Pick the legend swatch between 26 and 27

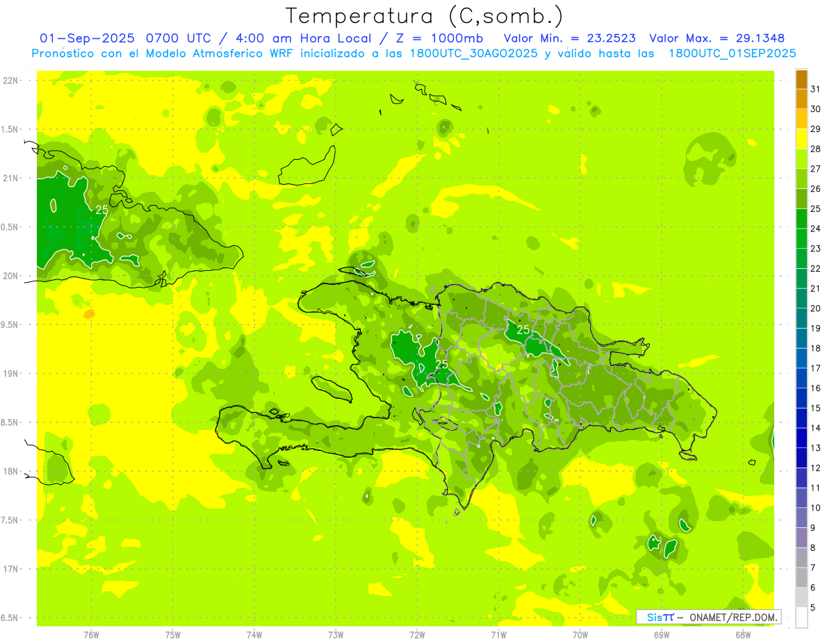click(x=801, y=179)
